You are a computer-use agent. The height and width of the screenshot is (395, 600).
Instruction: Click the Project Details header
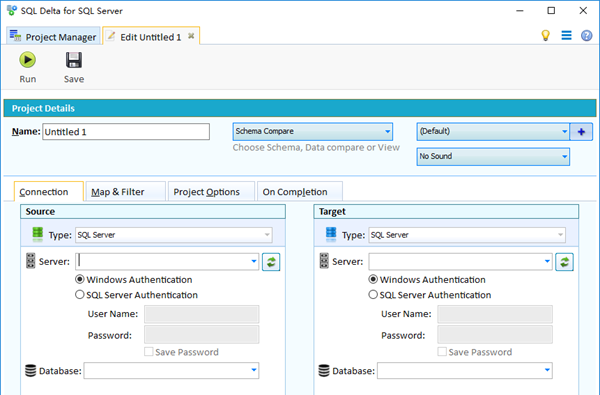click(300, 108)
